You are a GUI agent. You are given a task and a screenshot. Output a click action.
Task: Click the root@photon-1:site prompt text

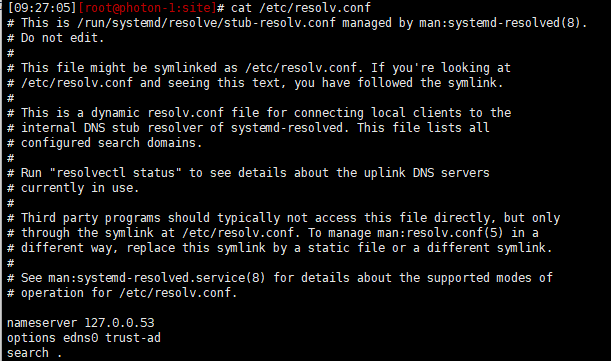click(147, 7)
